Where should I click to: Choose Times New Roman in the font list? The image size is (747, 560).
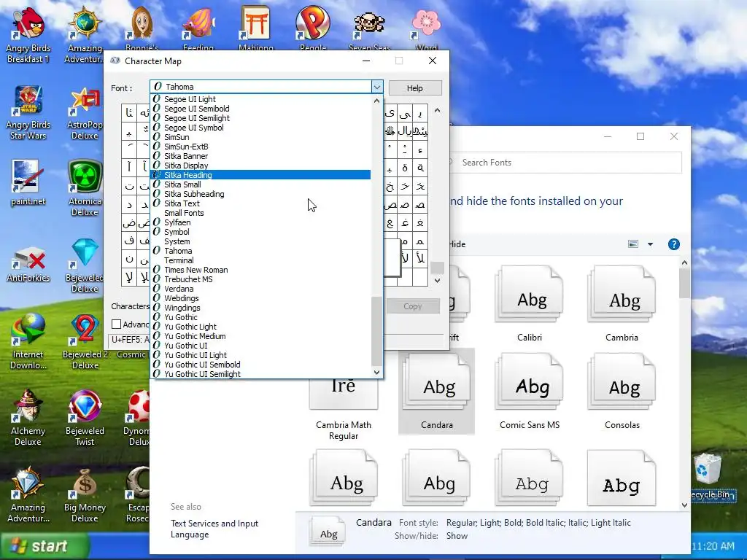pyautogui.click(x=260, y=270)
